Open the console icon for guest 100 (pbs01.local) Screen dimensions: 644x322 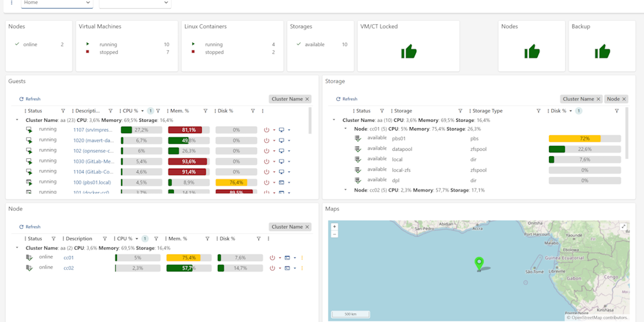tap(281, 182)
